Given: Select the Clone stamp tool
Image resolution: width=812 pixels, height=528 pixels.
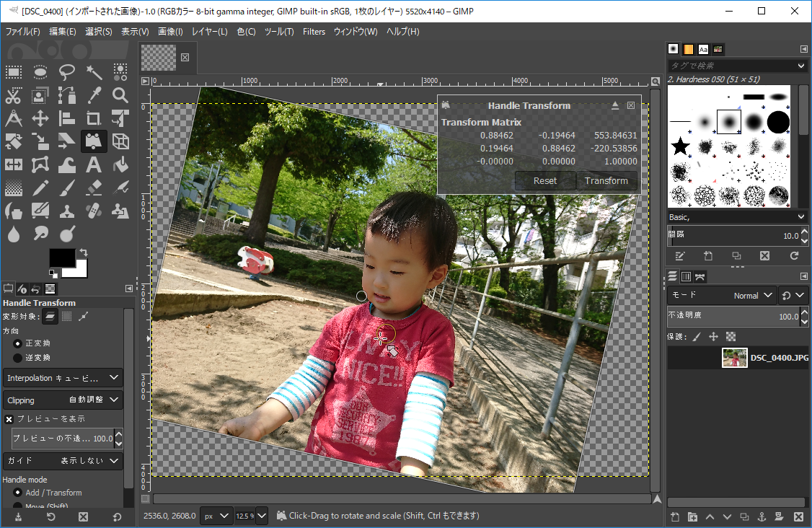Looking at the screenshot, I should coord(67,211).
